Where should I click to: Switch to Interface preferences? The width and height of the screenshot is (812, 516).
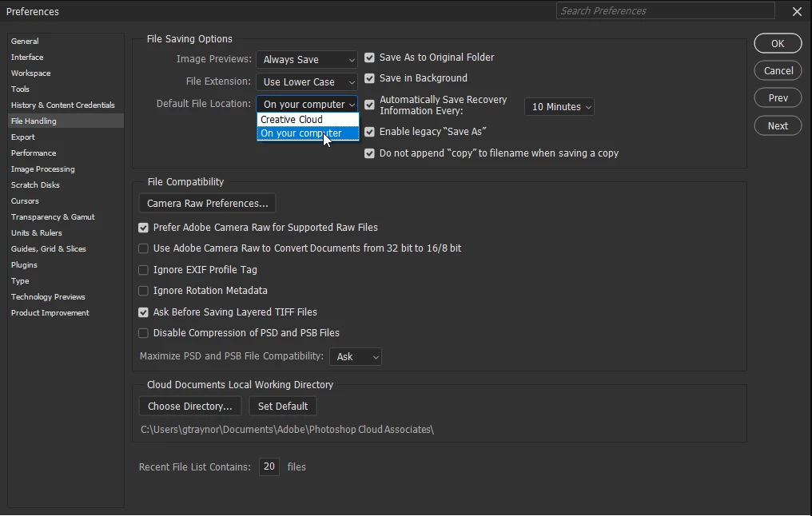click(27, 57)
